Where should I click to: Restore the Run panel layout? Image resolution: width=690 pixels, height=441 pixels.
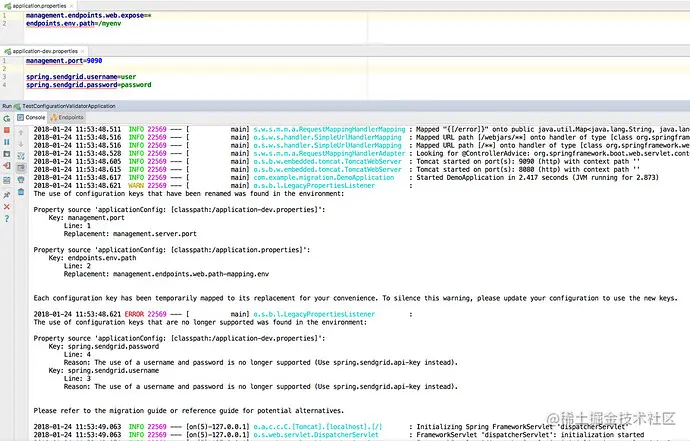point(7,180)
